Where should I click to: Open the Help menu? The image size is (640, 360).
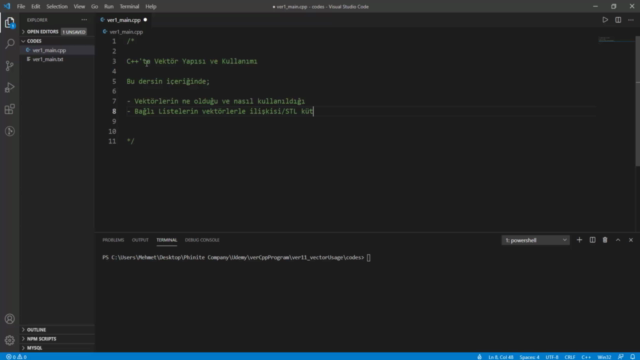(x=151, y=7)
